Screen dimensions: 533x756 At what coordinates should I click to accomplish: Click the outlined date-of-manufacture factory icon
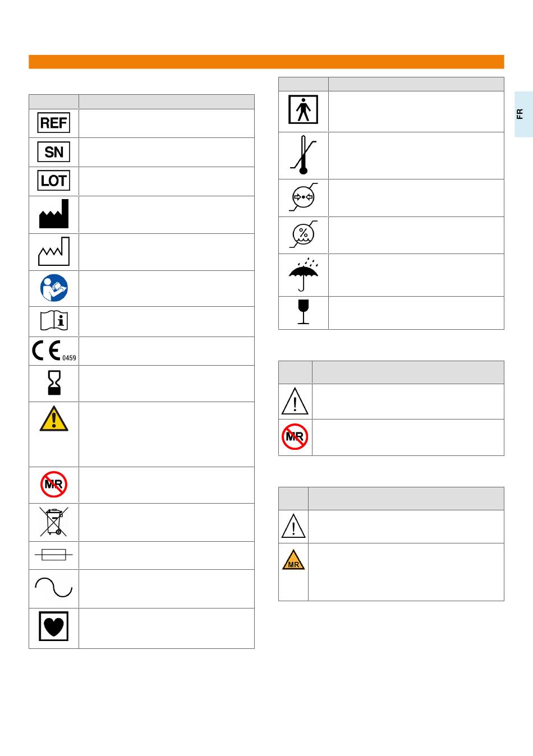(54, 251)
